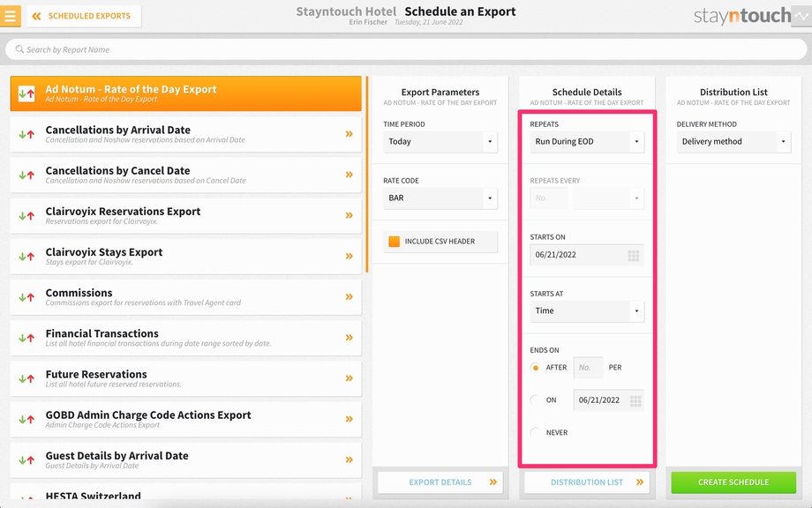
Task: Click the staytouch activity pulse icon
Action: [801, 16]
